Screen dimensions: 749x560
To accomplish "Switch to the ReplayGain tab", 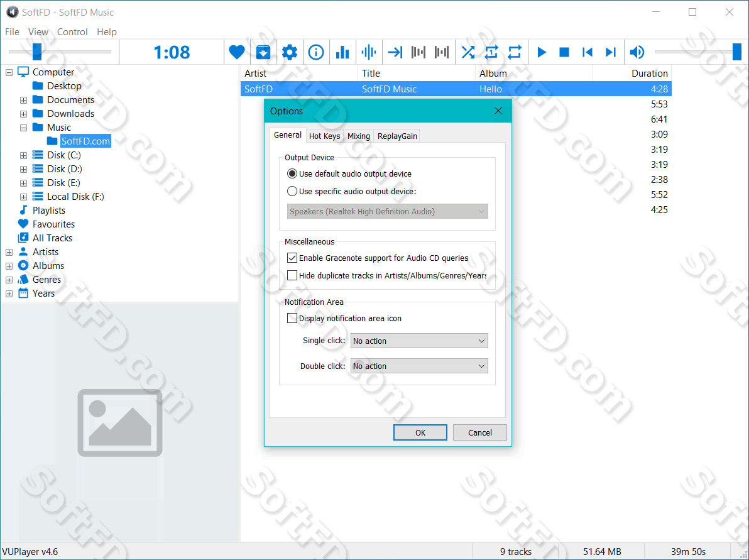I will (397, 136).
